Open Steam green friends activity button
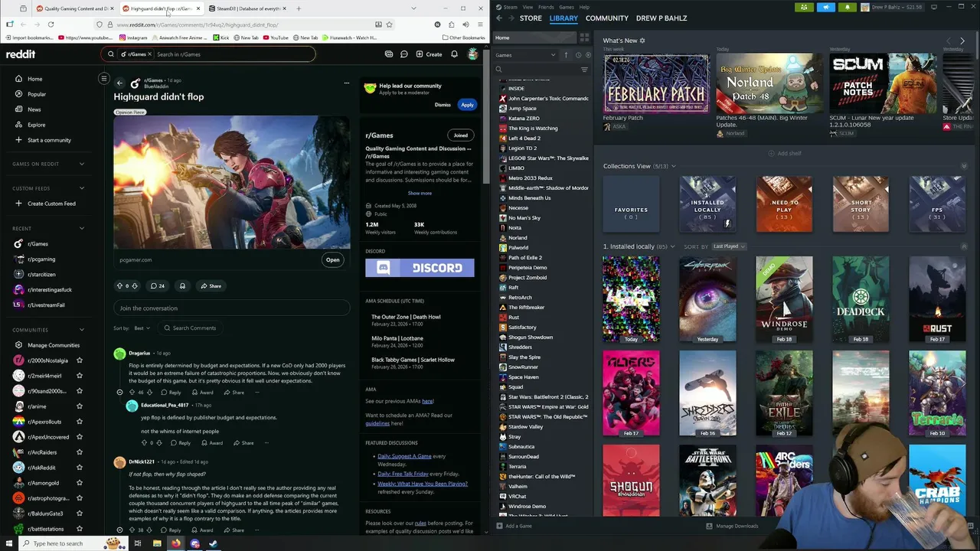Image resolution: width=980 pixels, height=551 pixels. pos(804,7)
